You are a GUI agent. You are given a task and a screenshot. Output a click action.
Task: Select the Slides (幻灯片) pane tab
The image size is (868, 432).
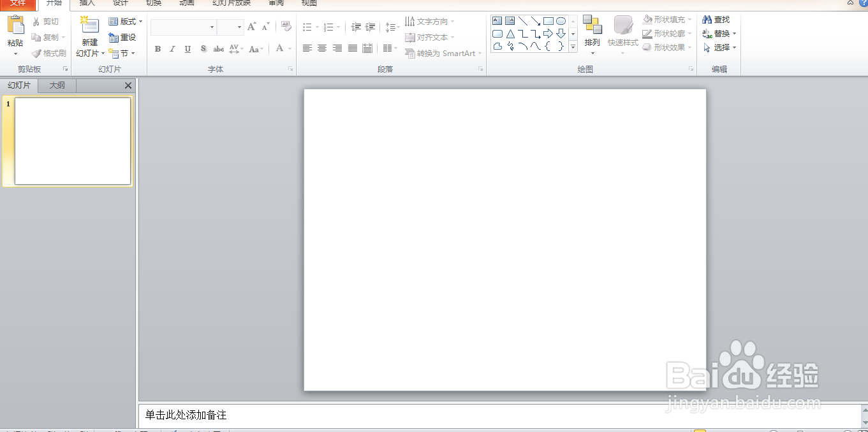[x=19, y=85]
